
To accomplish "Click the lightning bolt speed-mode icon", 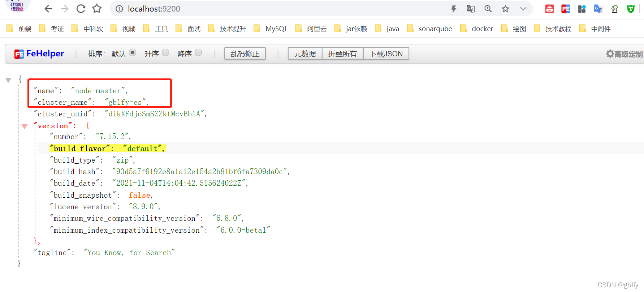I will (x=454, y=9).
